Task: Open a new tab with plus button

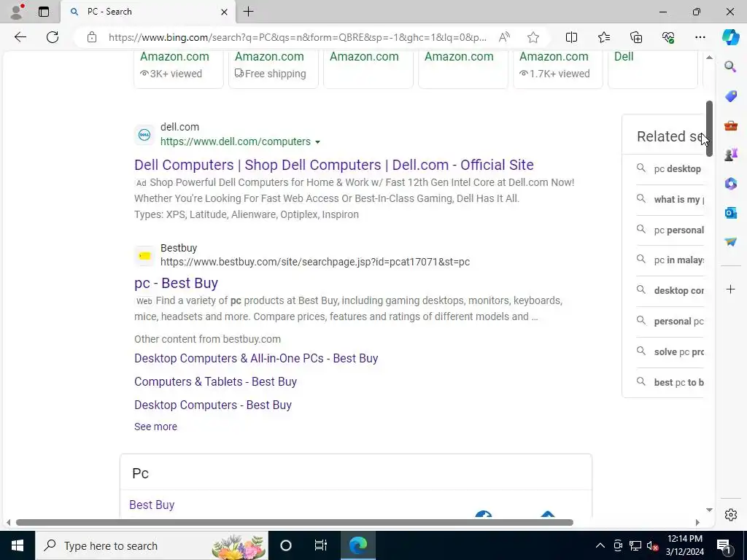Action: [248, 12]
